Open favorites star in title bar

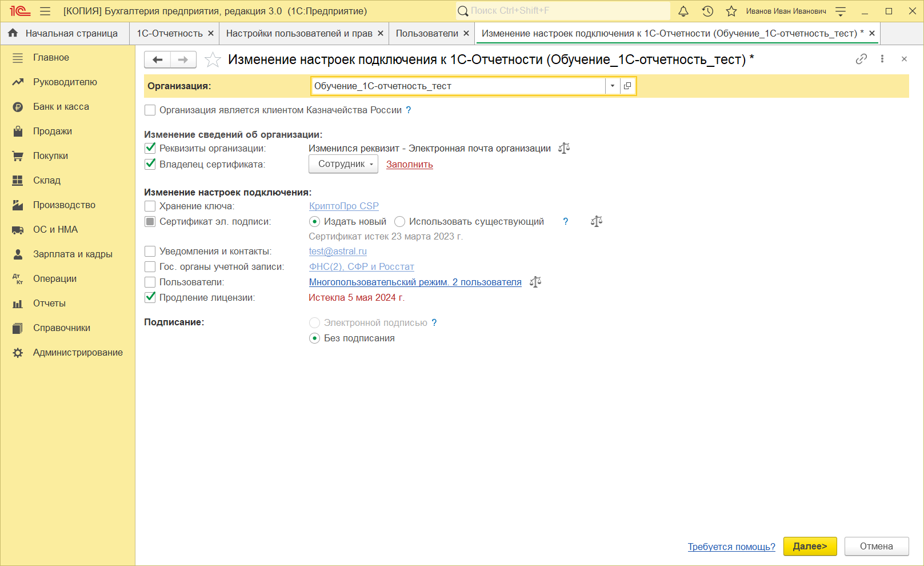pyautogui.click(x=731, y=11)
